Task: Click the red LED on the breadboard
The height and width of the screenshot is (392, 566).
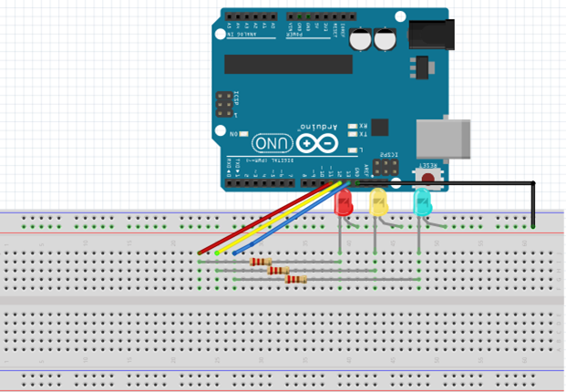Action: click(344, 202)
